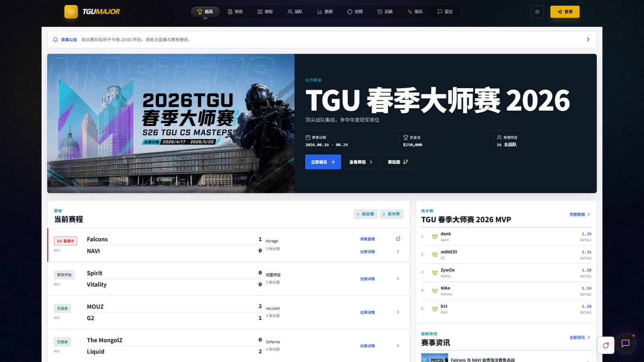Open the floating chat bubble button
This screenshot has height=362, width=644.
(x=625, y=343)
